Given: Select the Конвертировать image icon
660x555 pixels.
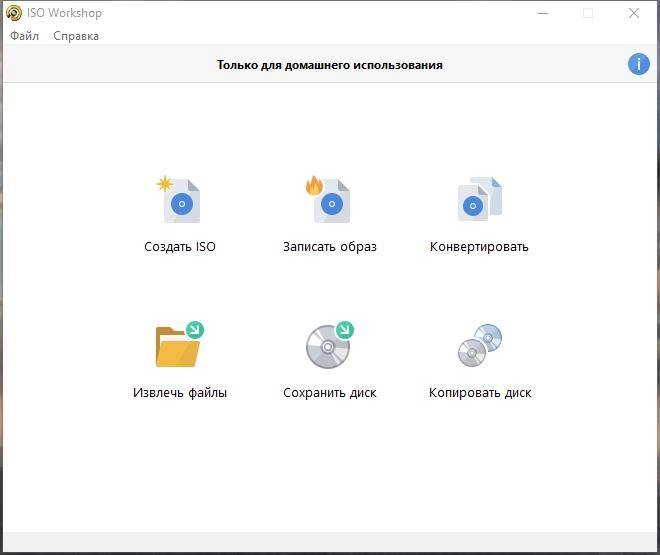Looking at the screenshot, I should pos(480,199).
